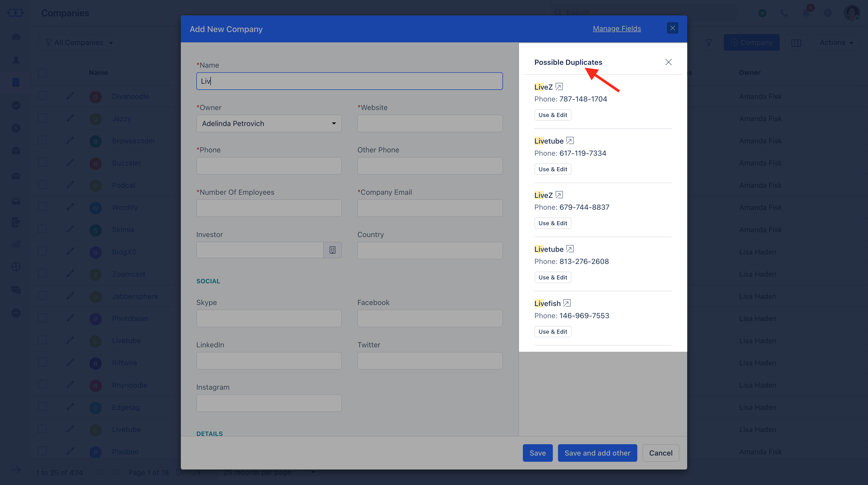Close the Add New Company dialog

pos(672,28)
